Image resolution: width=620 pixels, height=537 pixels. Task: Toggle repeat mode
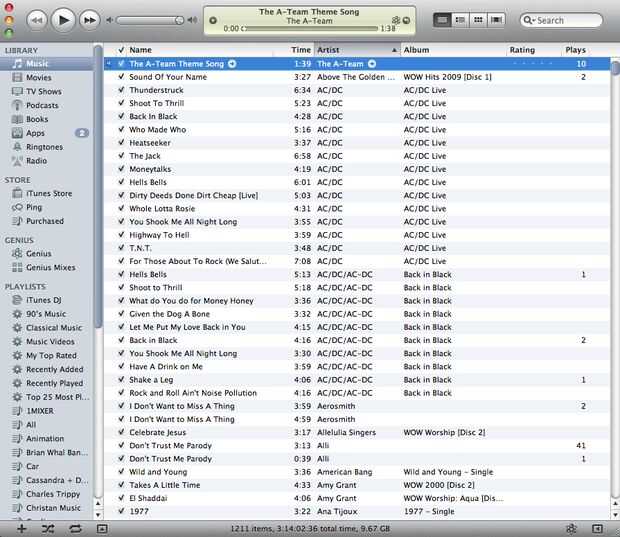[x=75, y=529]
